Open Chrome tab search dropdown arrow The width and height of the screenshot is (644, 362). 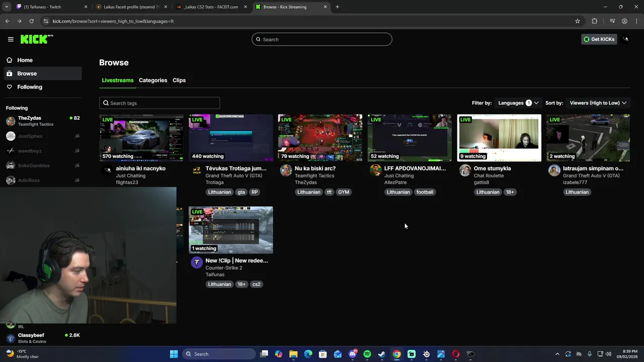(7, 7)
